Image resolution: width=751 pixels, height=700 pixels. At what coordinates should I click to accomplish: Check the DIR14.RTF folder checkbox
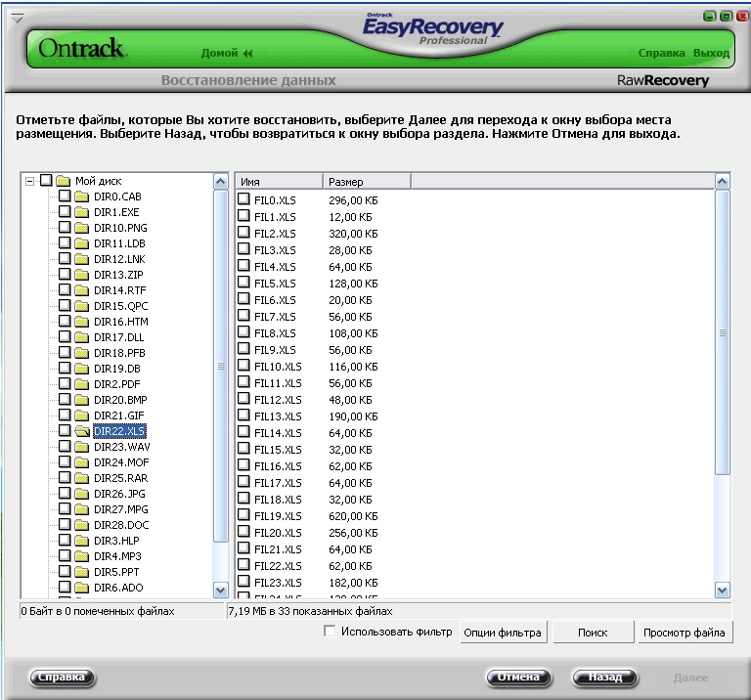(x=65, y=289)
